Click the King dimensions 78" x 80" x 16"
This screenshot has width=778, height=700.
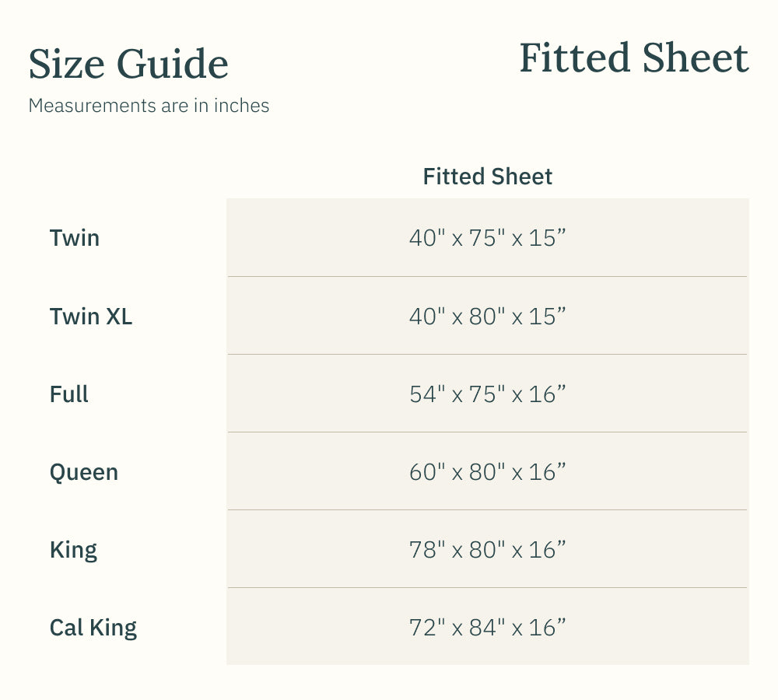[x=487, y=550]
